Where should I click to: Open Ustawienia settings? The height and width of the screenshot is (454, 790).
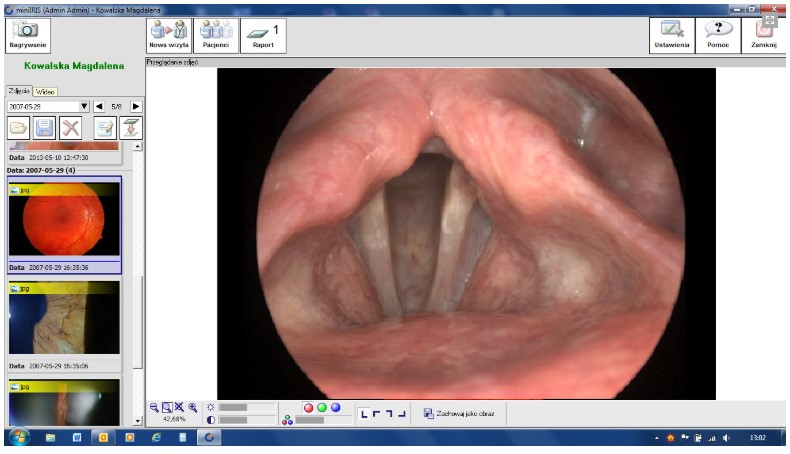(x=671, y=35)
